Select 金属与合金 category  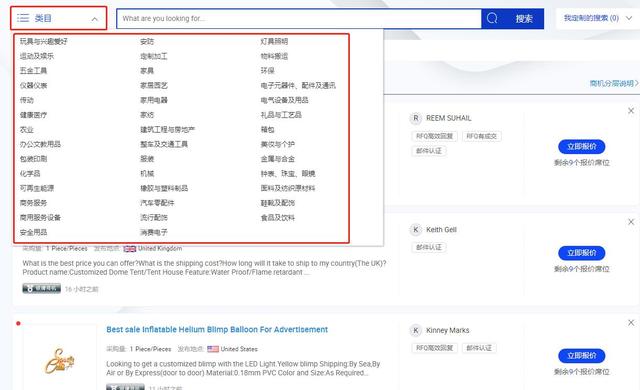pos(278,159)
